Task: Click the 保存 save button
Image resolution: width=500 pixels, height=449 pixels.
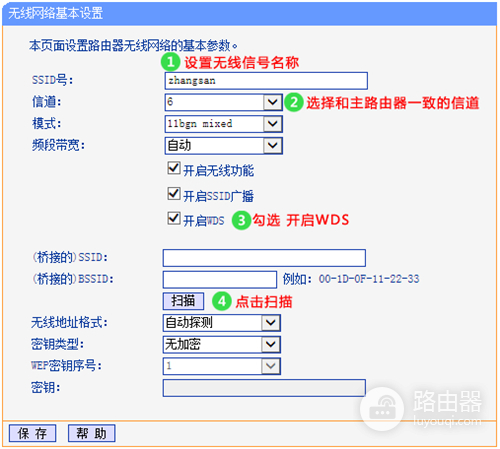Action: pyautogui.click(x=32, y=433)
